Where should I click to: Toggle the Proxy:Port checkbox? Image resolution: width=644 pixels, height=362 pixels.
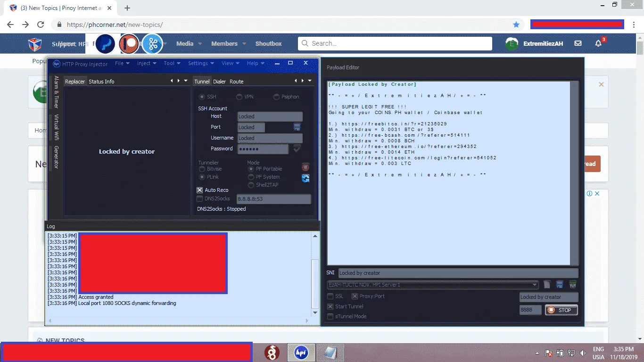coord(355,296)
